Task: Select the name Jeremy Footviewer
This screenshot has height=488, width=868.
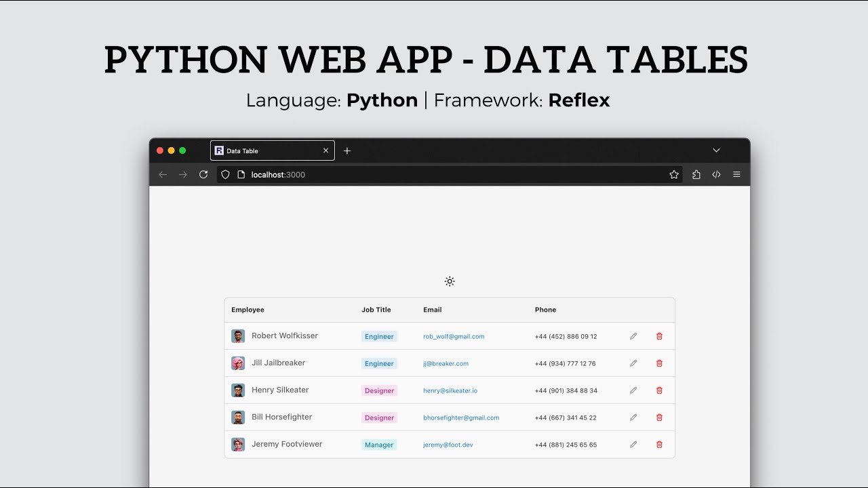Action: (x=287, y=444)
